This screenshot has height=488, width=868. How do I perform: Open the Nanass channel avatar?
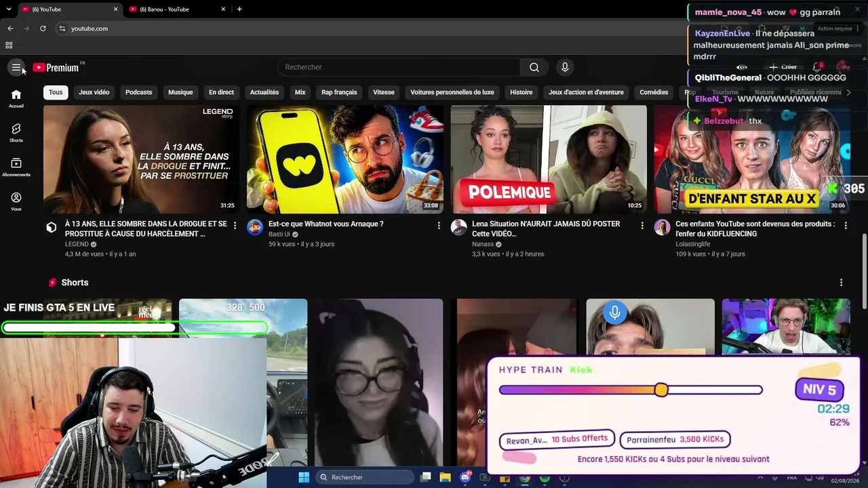coord(459,228)
